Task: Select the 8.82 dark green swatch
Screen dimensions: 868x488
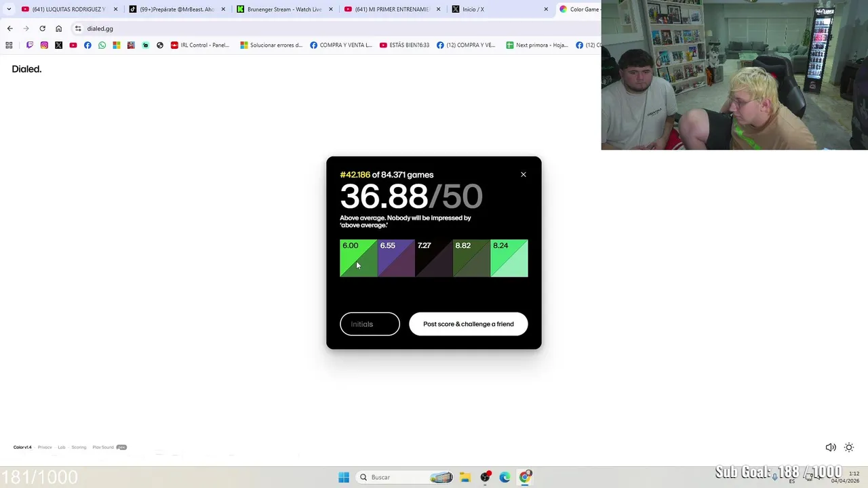Action: [471, 258]
